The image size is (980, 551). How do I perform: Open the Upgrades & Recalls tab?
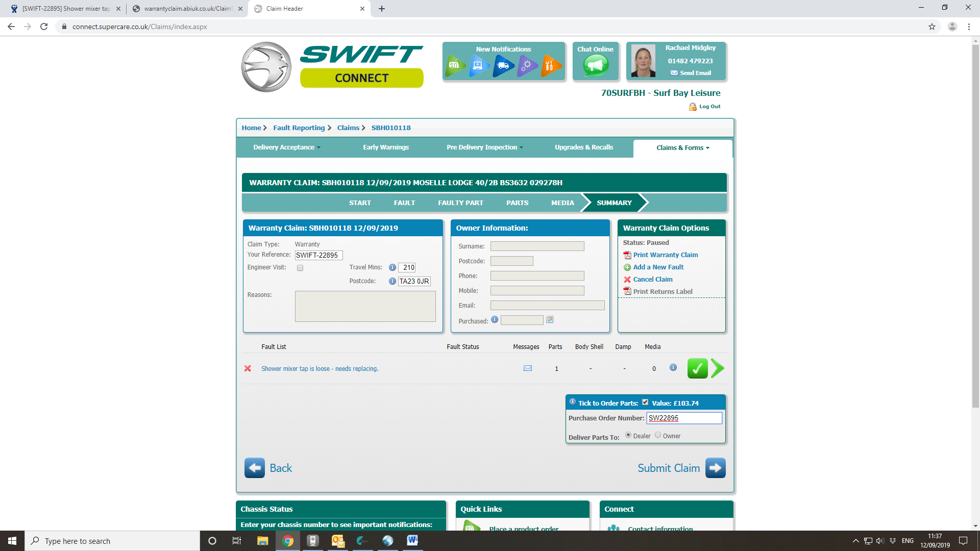(x=584, y=147)
